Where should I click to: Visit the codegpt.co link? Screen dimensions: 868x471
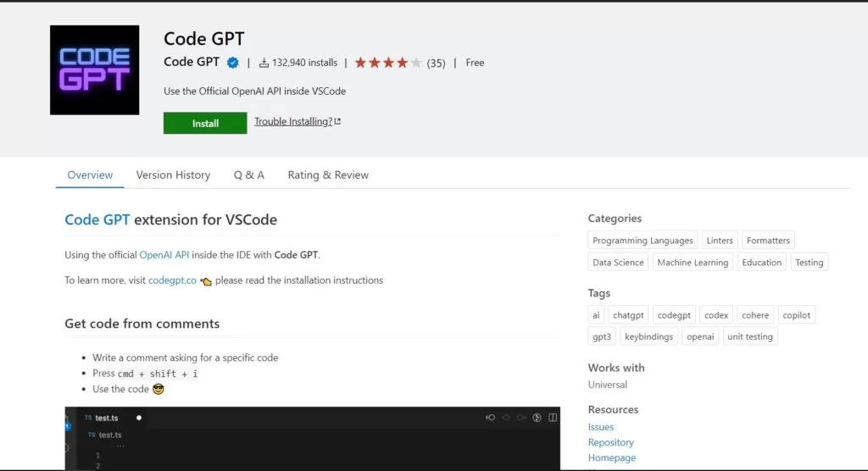tap(172, 280)
